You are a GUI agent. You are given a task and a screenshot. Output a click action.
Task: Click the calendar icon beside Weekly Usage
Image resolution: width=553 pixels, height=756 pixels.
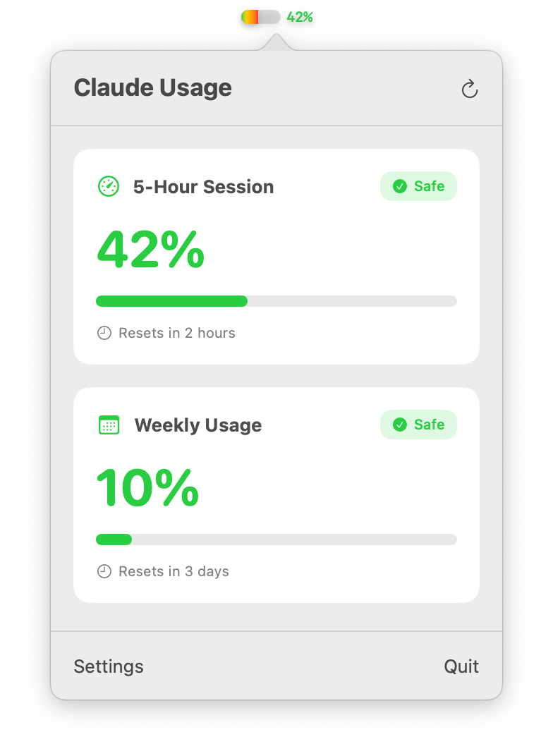pos(109,425)
